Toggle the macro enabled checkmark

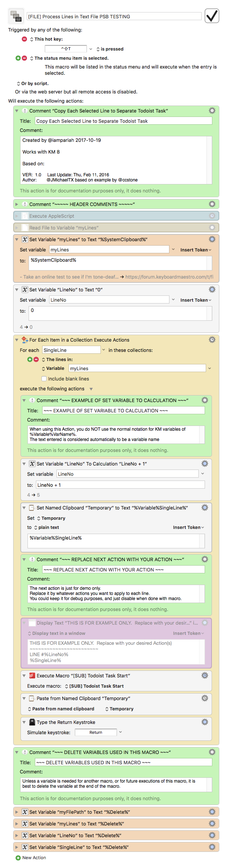[x=212, y=16]
